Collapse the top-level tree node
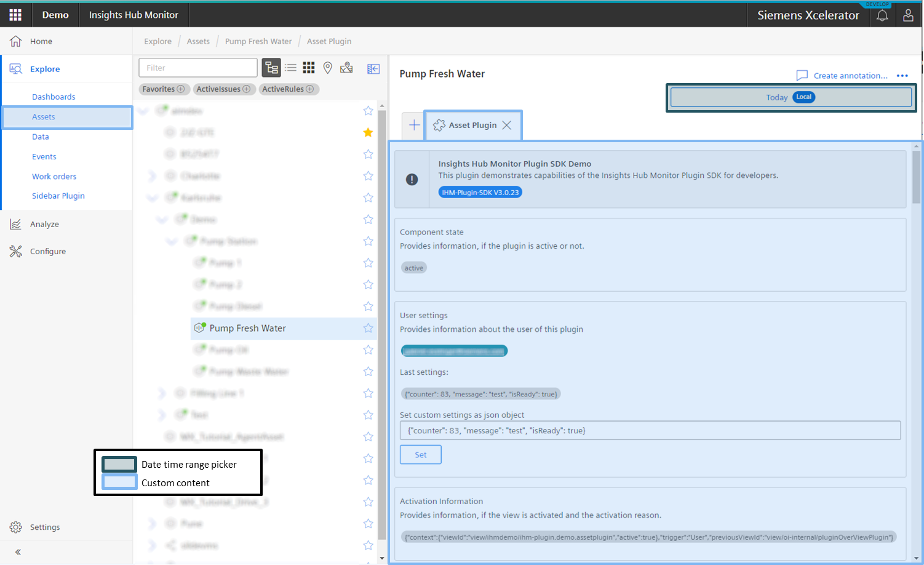 tap(143, 111)
